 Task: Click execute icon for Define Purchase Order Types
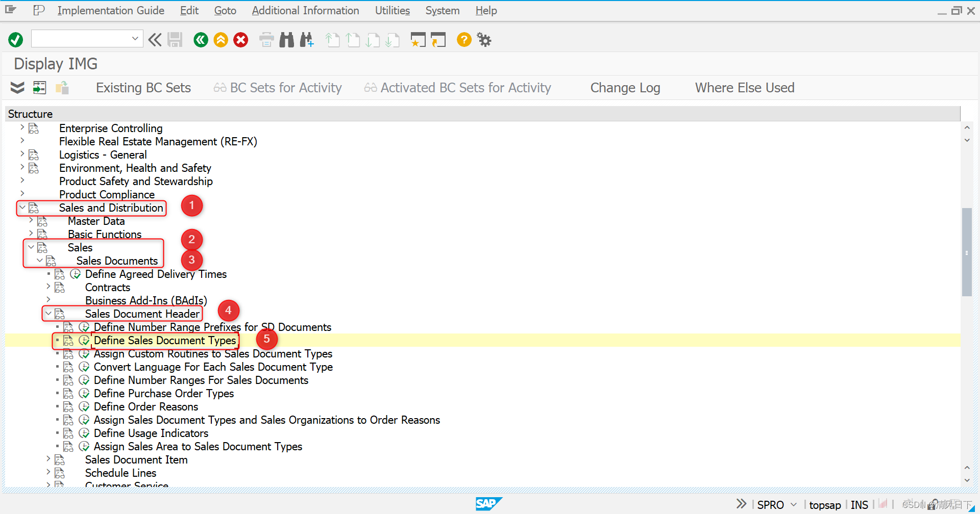pos(84,393)
